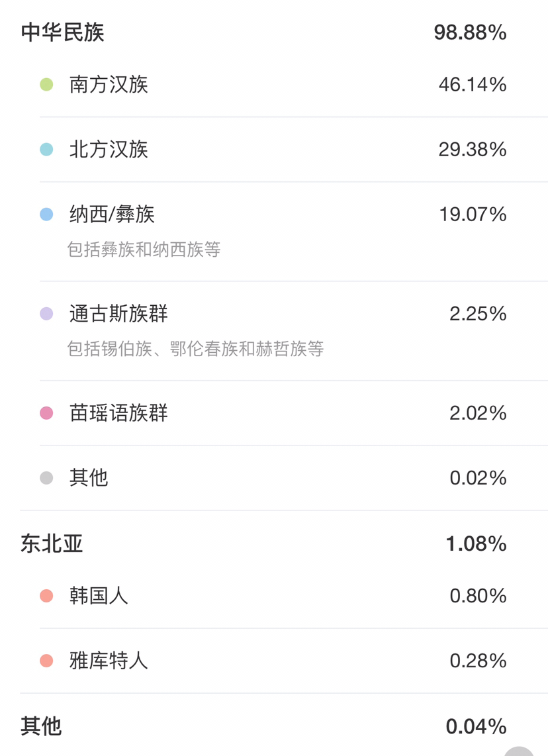Open the 南方汉族 row label
The width and height of the screenshot is (548, 756).
[x=109, y=85]
